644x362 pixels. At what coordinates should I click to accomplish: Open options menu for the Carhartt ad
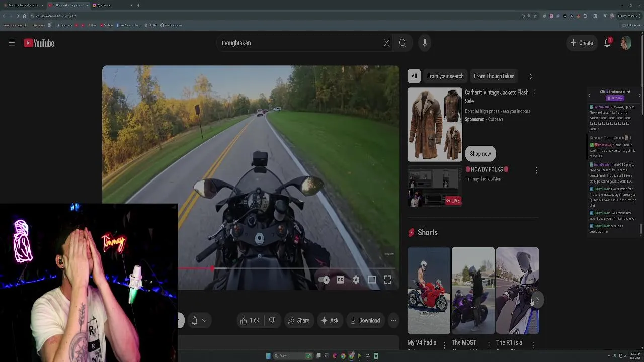tap(535, 93)
